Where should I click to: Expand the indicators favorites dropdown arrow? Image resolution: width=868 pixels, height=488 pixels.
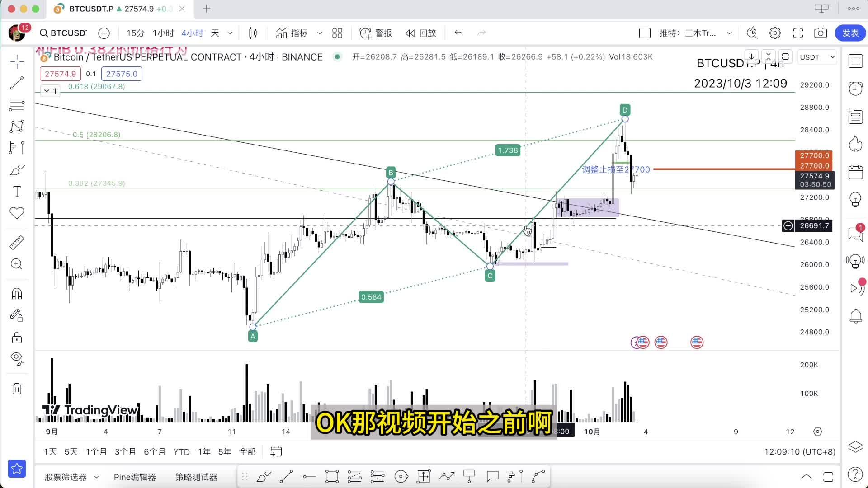click(320, 33)
